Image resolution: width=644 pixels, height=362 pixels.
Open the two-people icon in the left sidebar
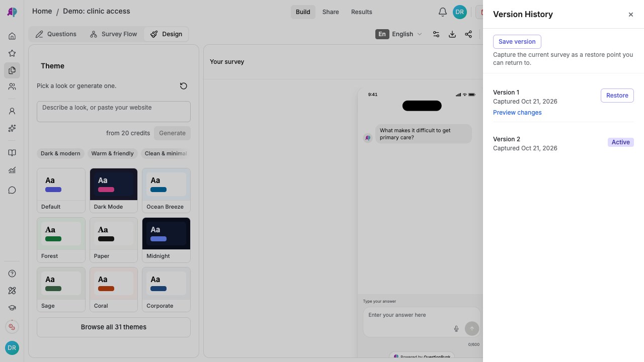coord(12,87)
